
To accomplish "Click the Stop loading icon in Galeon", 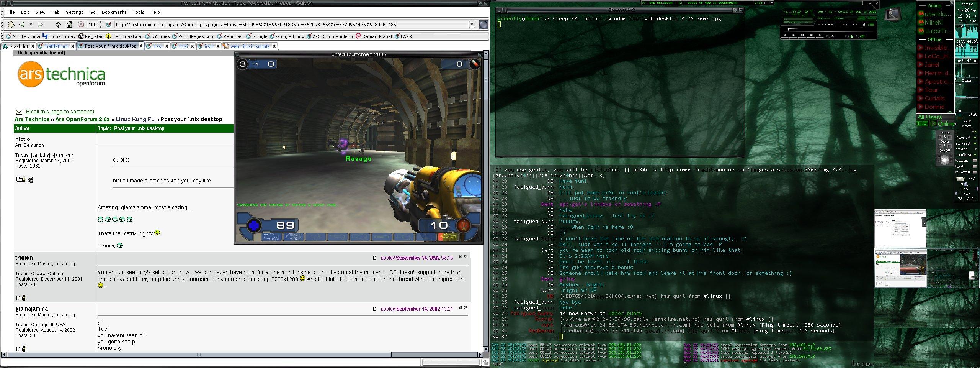I will 80,25.
